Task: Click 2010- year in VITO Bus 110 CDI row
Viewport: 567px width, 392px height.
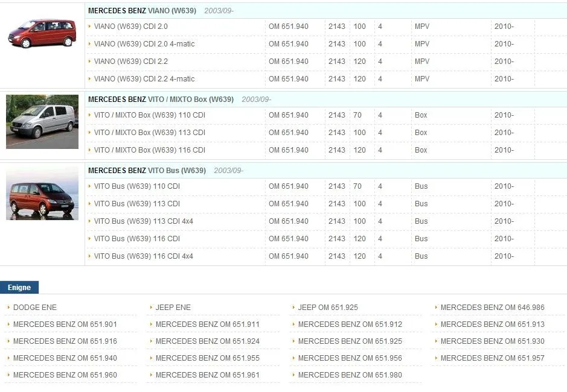Action: click(x=504, y=186)
